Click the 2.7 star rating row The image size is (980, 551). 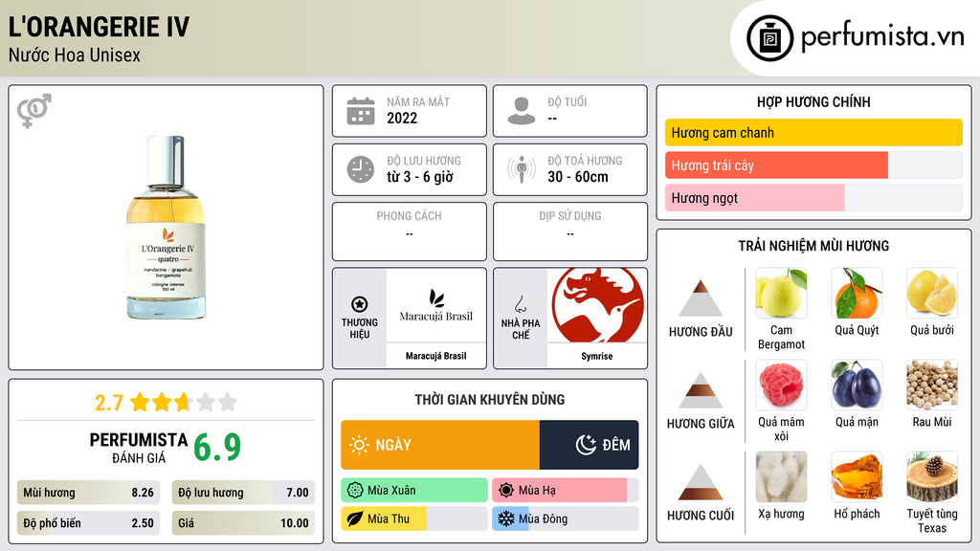[167, 402]
